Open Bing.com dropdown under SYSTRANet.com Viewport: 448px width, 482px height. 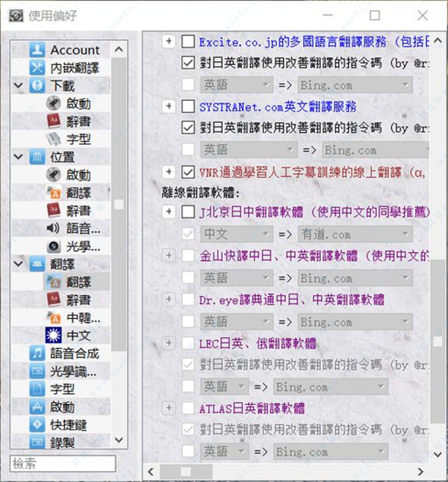tap(376, 150)
